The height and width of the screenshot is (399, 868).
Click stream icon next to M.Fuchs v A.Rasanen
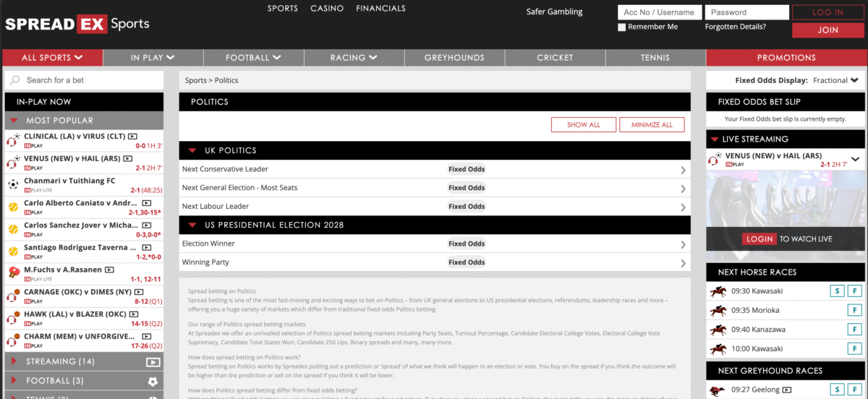coord(109,270)
